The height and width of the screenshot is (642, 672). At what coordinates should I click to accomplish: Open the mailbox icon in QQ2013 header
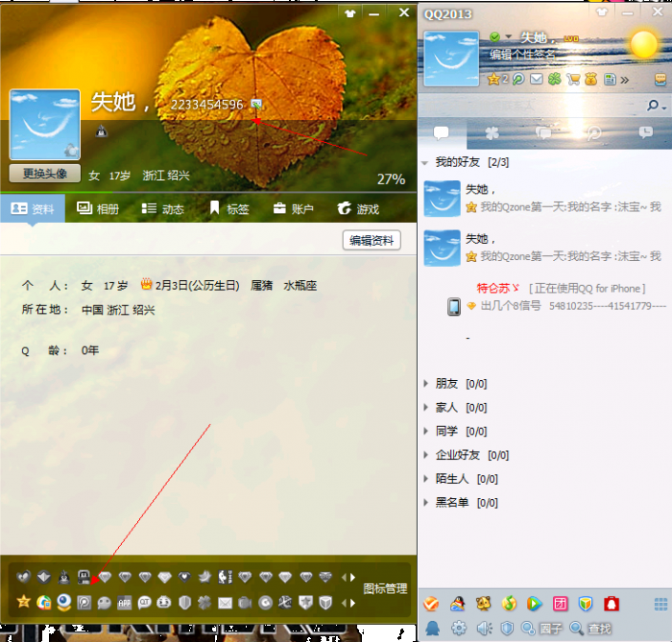point(536,80)
